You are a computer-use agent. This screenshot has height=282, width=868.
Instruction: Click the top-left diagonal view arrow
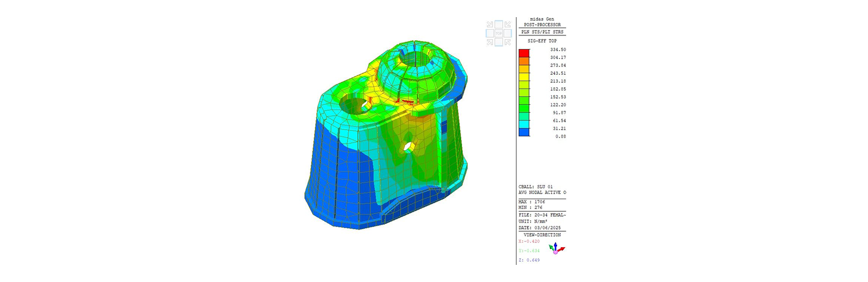pyautogui.click(x=490, y=25)
